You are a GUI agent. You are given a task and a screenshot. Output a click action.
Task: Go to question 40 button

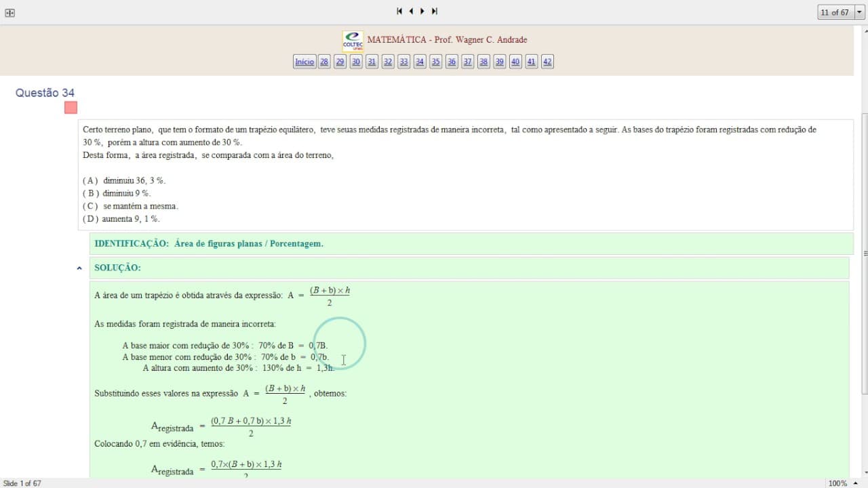coord(515,62)
